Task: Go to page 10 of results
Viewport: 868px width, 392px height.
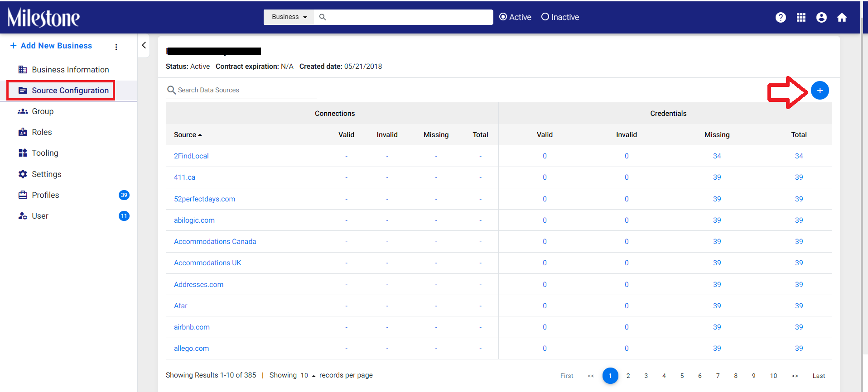Action: coord(773,376)
